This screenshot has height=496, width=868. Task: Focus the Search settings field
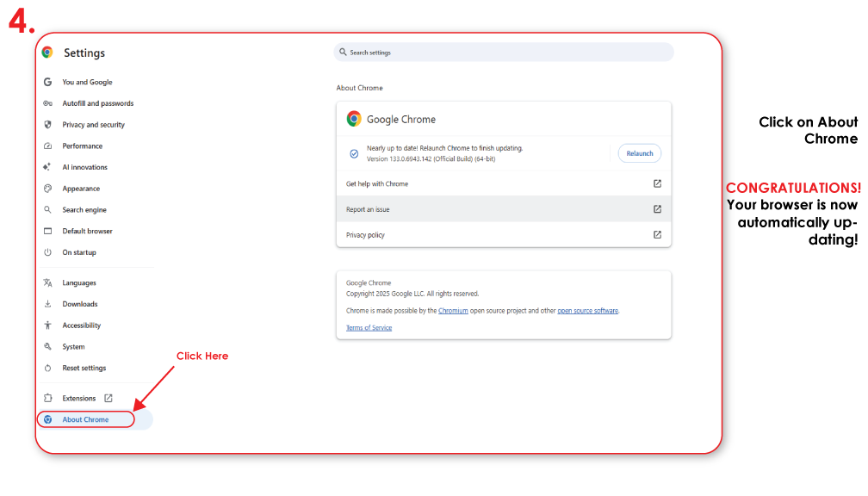tap(504, 52)
